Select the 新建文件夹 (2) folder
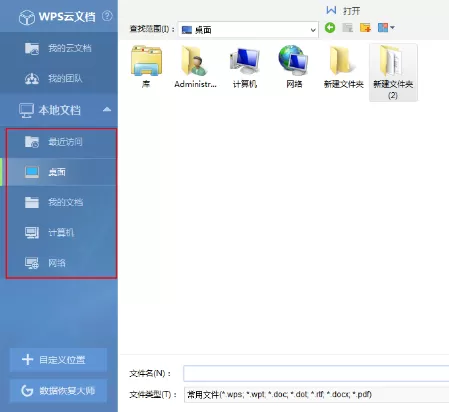This screenshot has width=449, height=412. (x=393, y=72)
